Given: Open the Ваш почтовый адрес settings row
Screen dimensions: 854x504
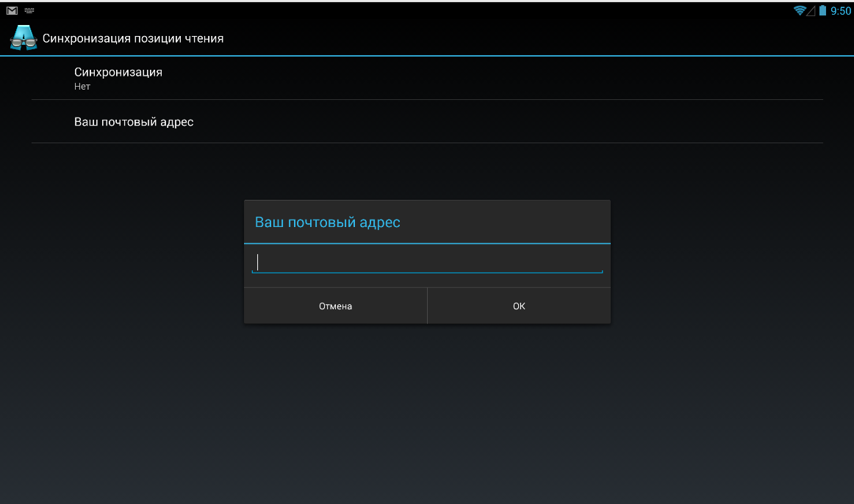Looking at the screenshot, I should click(427, 121).
